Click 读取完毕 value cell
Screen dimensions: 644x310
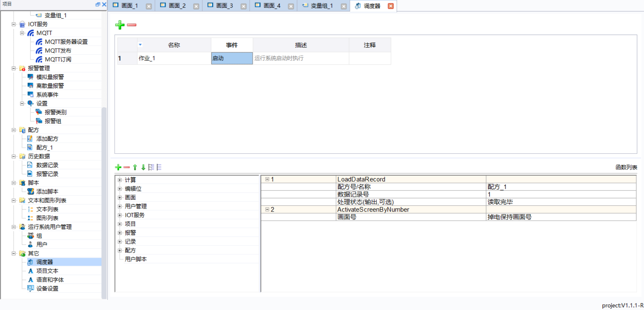[x=561, y=202]
